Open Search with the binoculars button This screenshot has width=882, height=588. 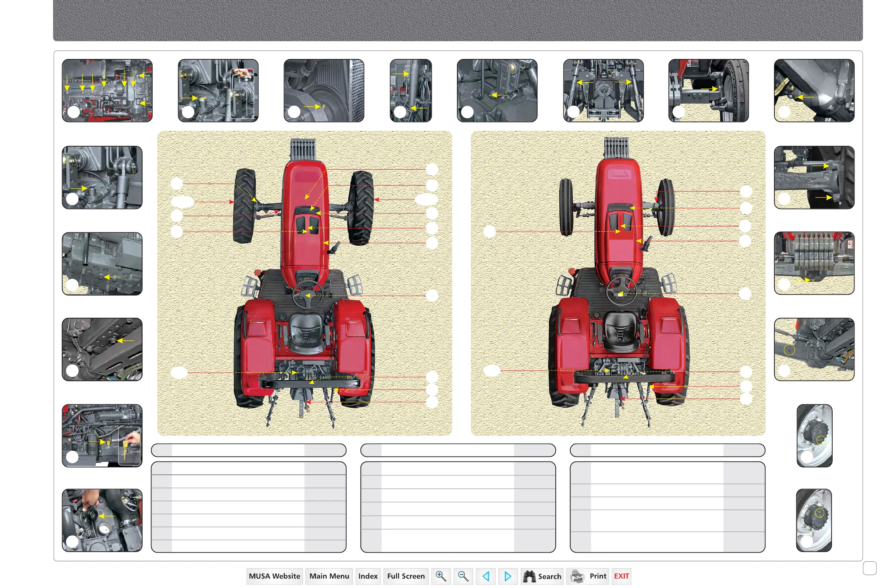point(542,576)
